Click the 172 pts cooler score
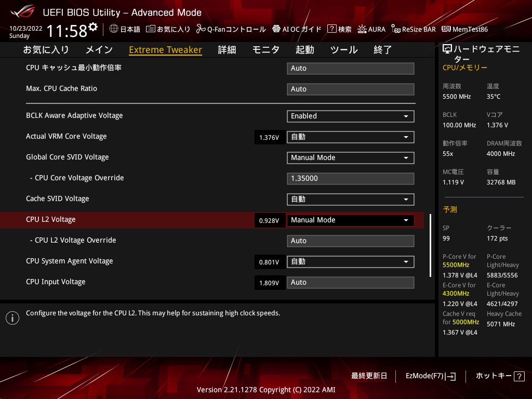 497,238
